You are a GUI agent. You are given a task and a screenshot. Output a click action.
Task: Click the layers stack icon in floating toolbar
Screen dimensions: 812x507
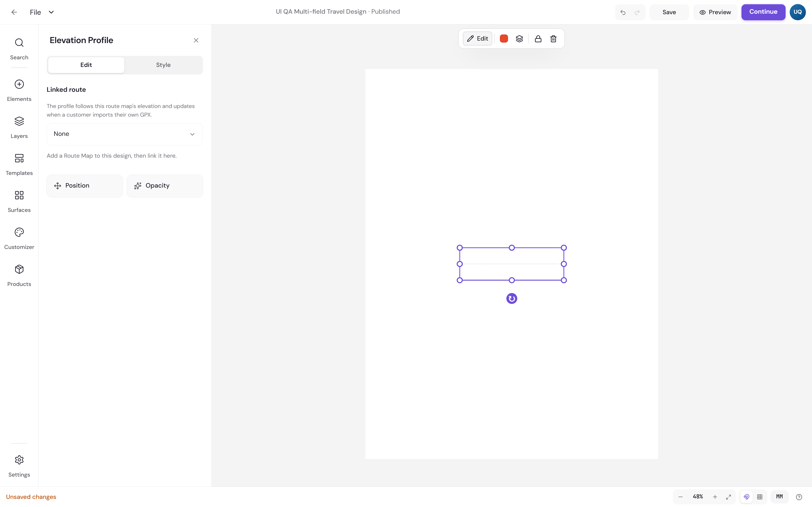[519, 39]
